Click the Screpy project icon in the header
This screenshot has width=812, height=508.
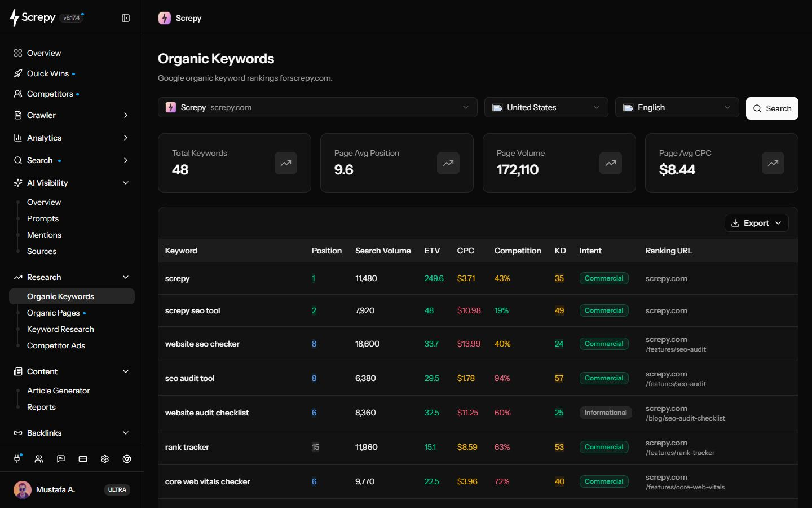[165, 18]
